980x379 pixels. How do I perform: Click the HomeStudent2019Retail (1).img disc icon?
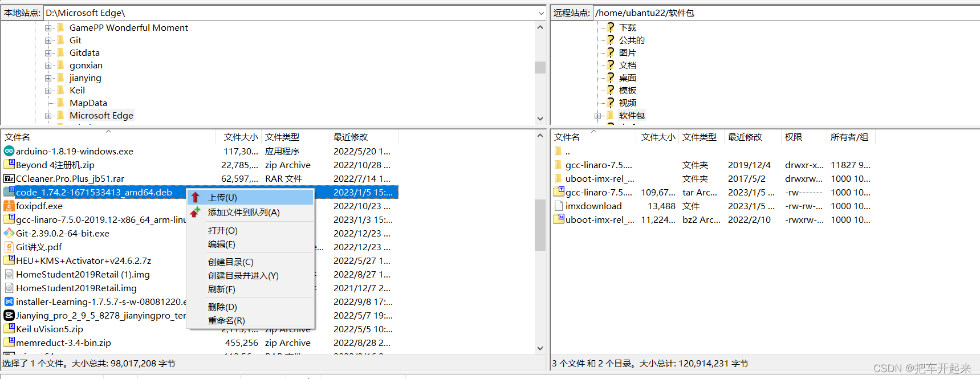(9, 274)
